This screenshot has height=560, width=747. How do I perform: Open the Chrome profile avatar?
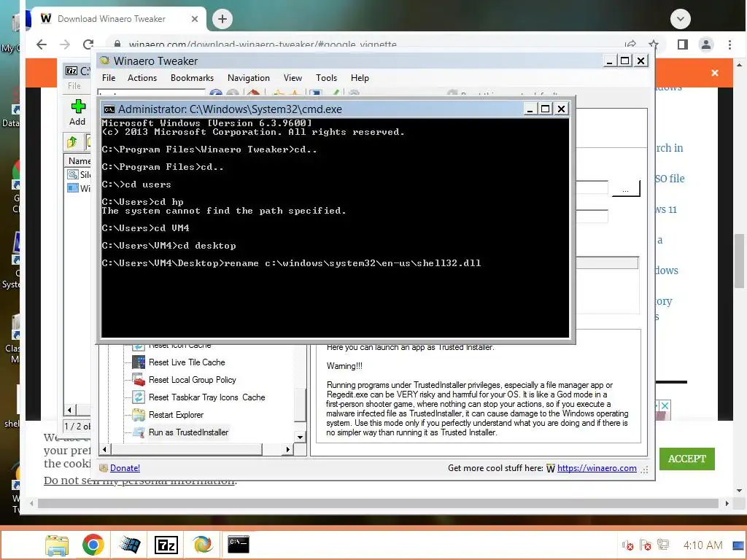706,44
